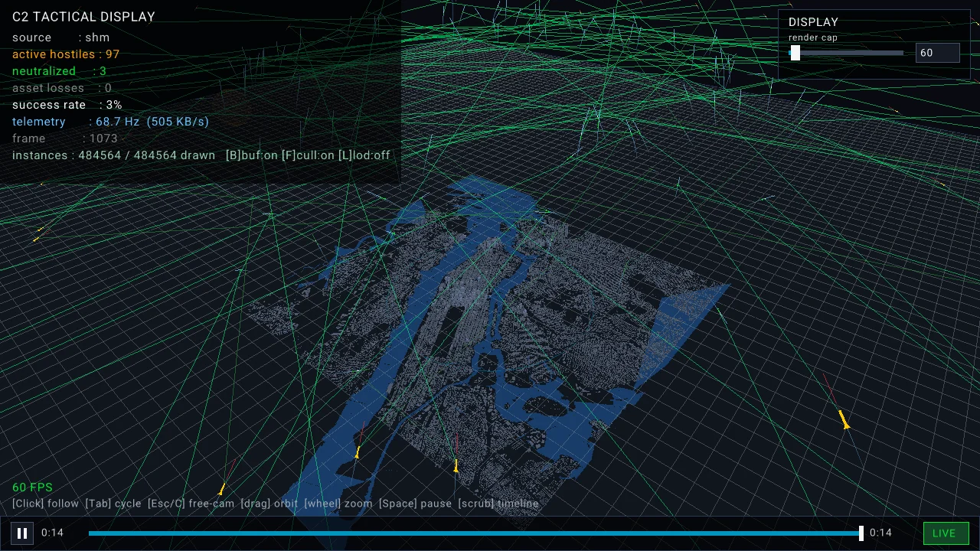Click the "DISPLAY" panel heading
Image resolution: width=980 pixels, height=551 pixels.
click(813, 22)
